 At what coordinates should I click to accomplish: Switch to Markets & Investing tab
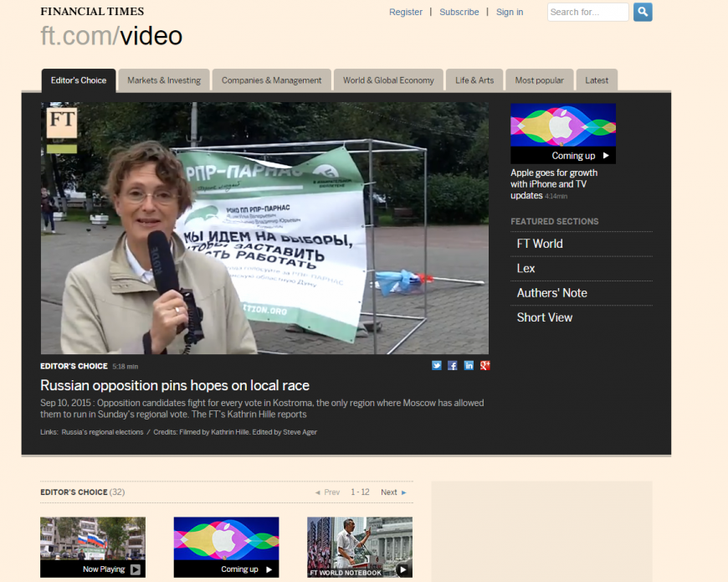pos(164,80)
